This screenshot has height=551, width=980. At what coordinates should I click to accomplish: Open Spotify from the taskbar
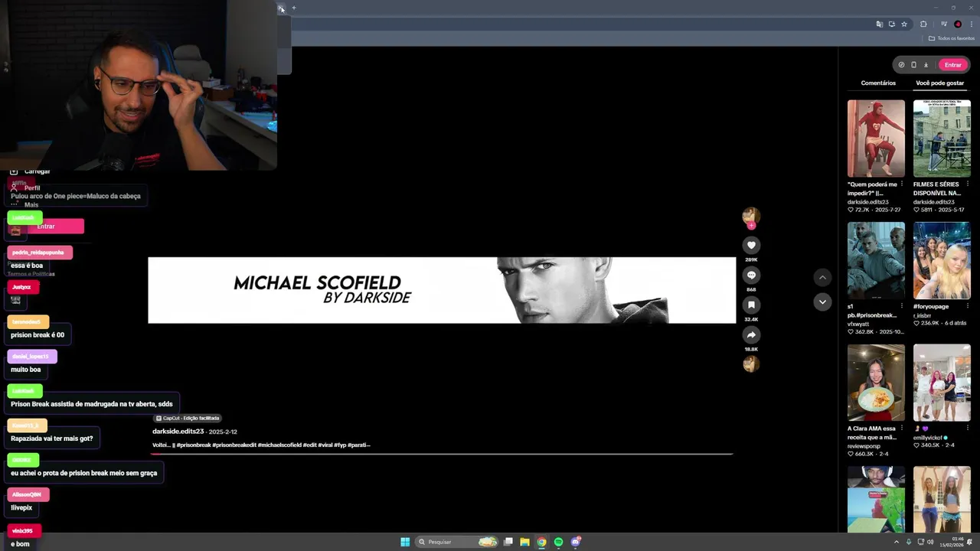(x=558, y=542)
